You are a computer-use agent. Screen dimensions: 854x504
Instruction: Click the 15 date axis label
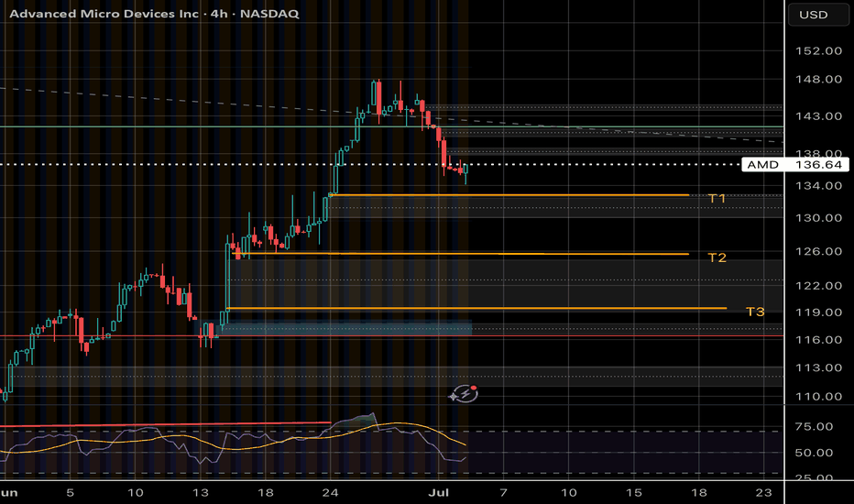click(633, 493)
